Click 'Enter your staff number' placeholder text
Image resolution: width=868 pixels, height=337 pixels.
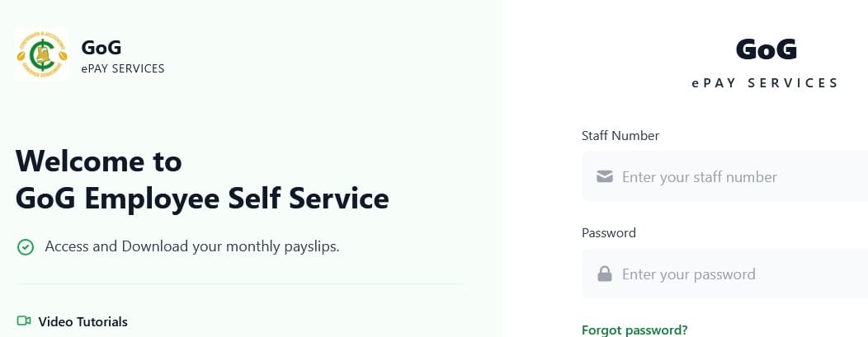700,177
